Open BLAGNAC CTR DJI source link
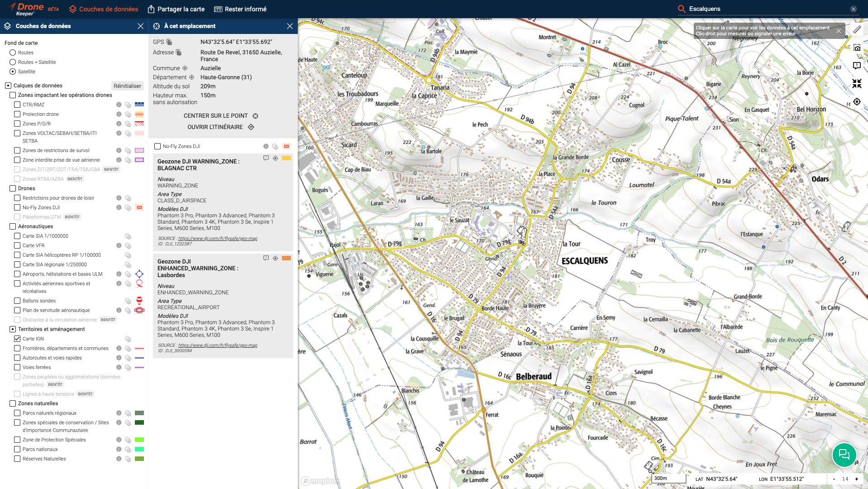Viewport: 868px width, 489px height. 218,239
